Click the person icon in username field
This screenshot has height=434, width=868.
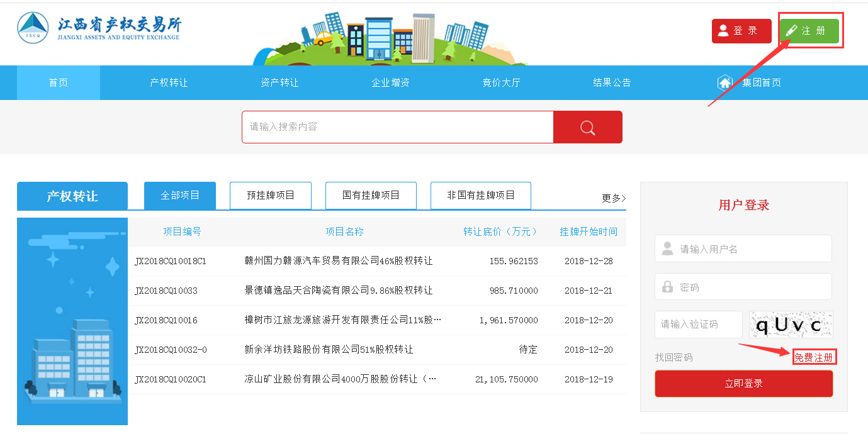pyautogui.click(x=667, y=248)
